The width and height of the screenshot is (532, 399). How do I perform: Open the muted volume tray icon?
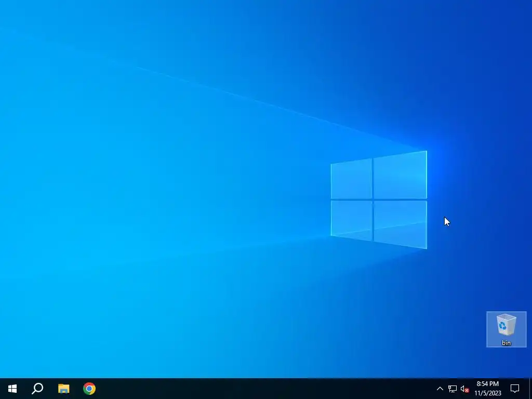point(464,389)
